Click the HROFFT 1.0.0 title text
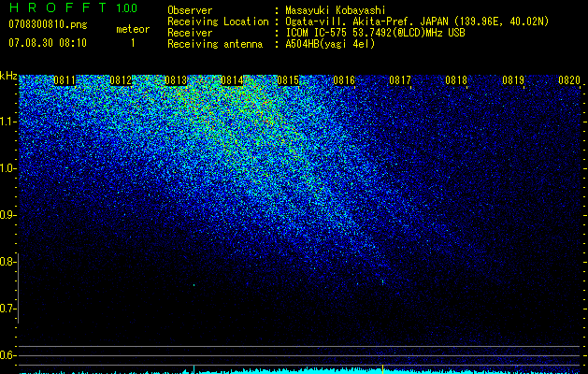 tap(73, 7)
